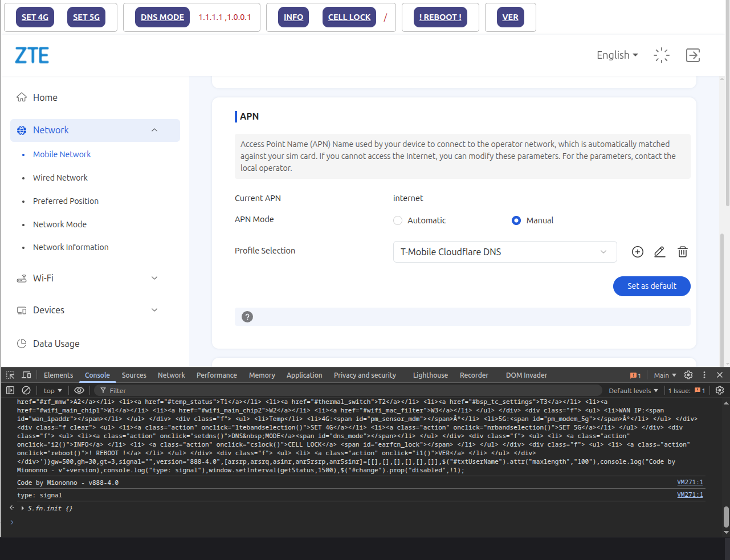
Task: Open Network Information in the sidebar
Action: tap(71, 247)
